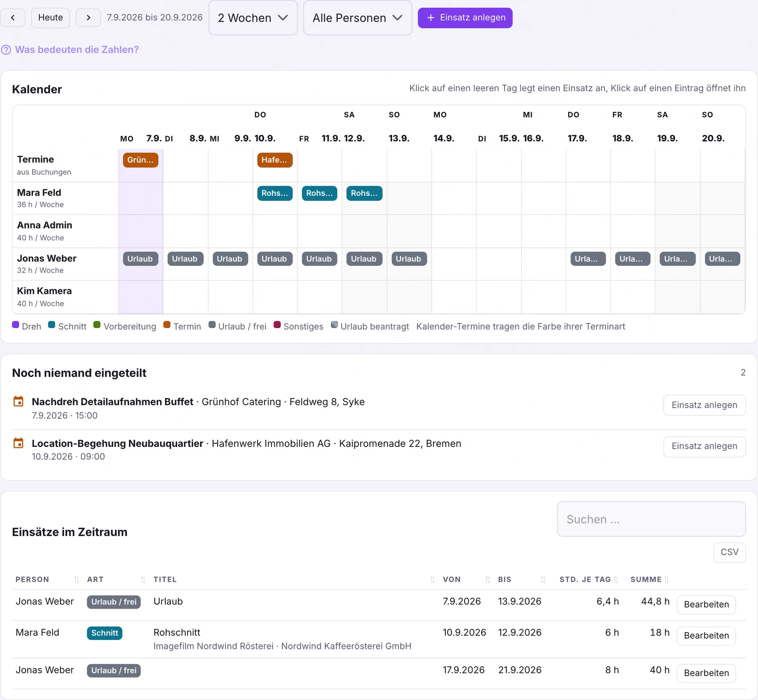Viewport: 758px width, 700px height.
Task: Jump to today with Heute button
Action: (x=51, y=18)
